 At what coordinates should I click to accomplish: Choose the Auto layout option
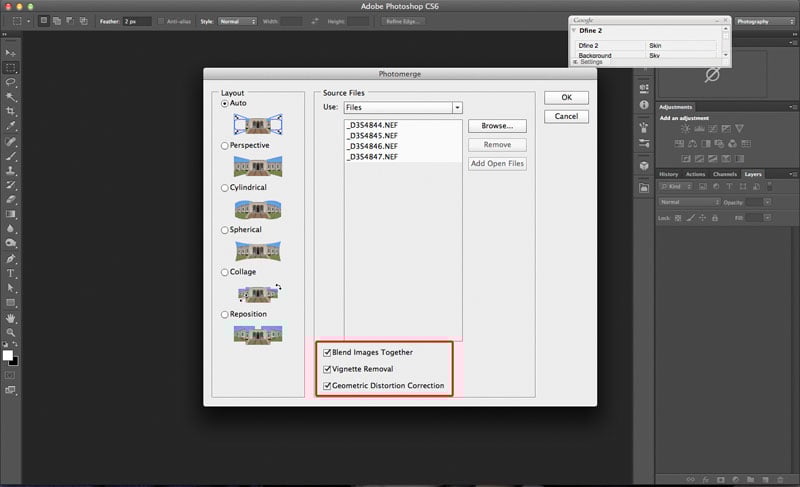[224, 104]
